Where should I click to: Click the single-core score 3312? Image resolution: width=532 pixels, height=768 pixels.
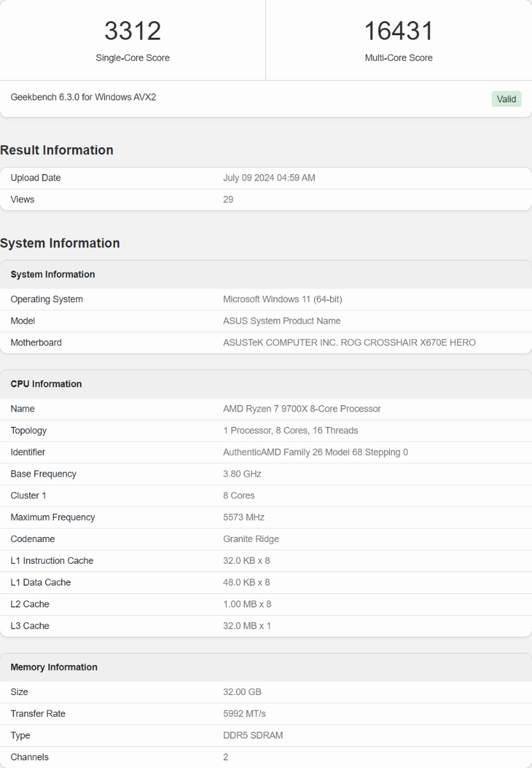(x=132, y=31)
